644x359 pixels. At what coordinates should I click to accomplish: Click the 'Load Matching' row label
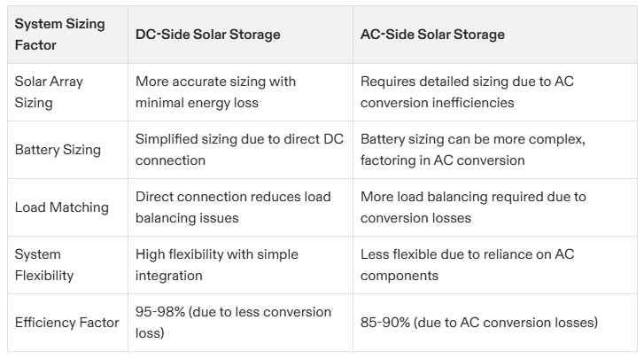click(x=62, y=207)
